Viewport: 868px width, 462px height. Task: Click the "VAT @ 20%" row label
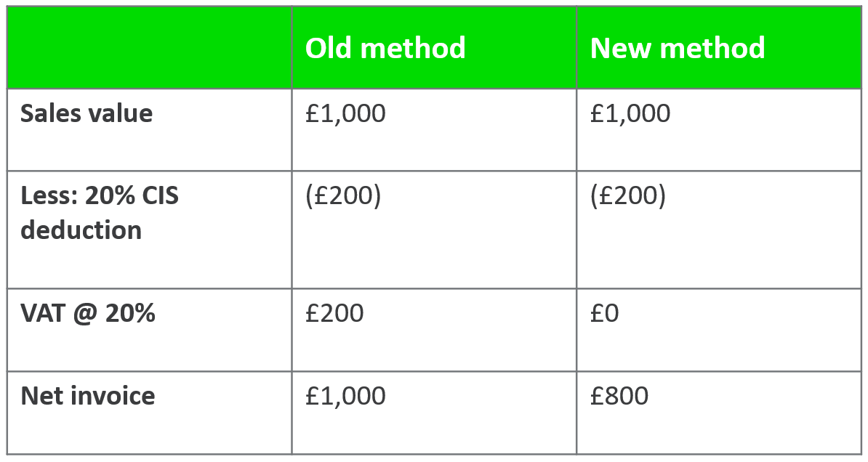(x=88, y=314)
